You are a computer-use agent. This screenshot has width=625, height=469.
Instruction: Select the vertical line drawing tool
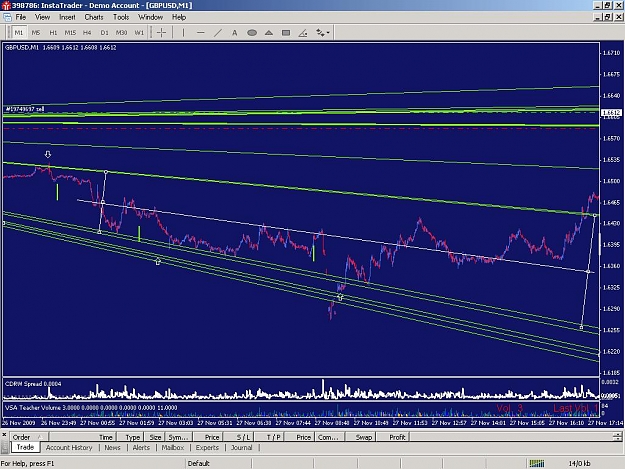tap(183, 33)
